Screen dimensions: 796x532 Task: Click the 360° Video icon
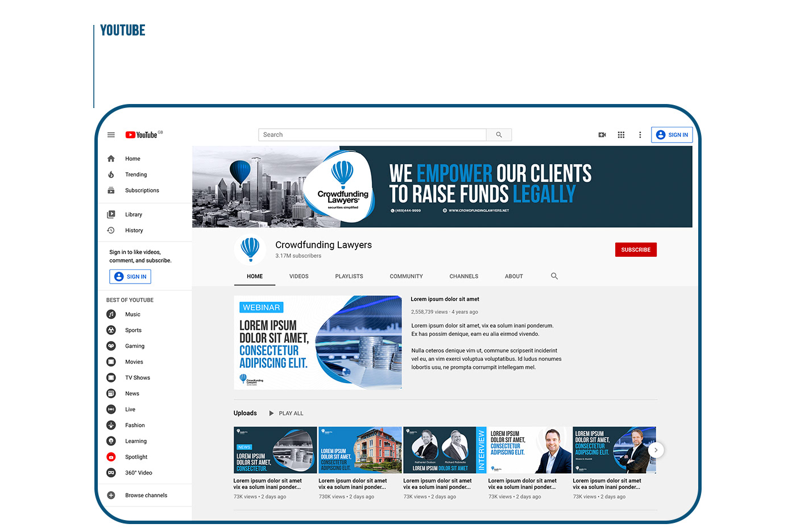coord(111,473)
